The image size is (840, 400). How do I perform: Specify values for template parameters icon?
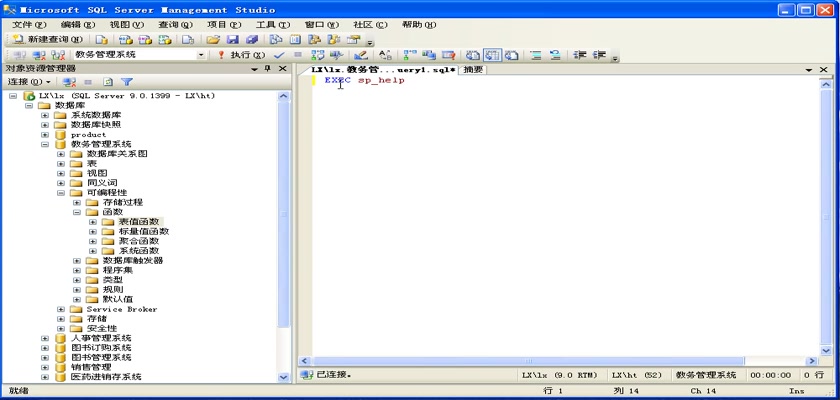click(385, 55)
